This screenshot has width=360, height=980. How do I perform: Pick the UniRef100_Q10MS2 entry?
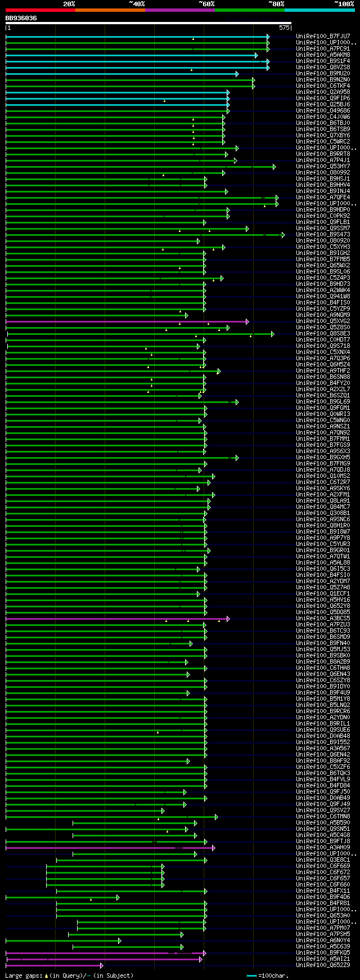(323, 476)
